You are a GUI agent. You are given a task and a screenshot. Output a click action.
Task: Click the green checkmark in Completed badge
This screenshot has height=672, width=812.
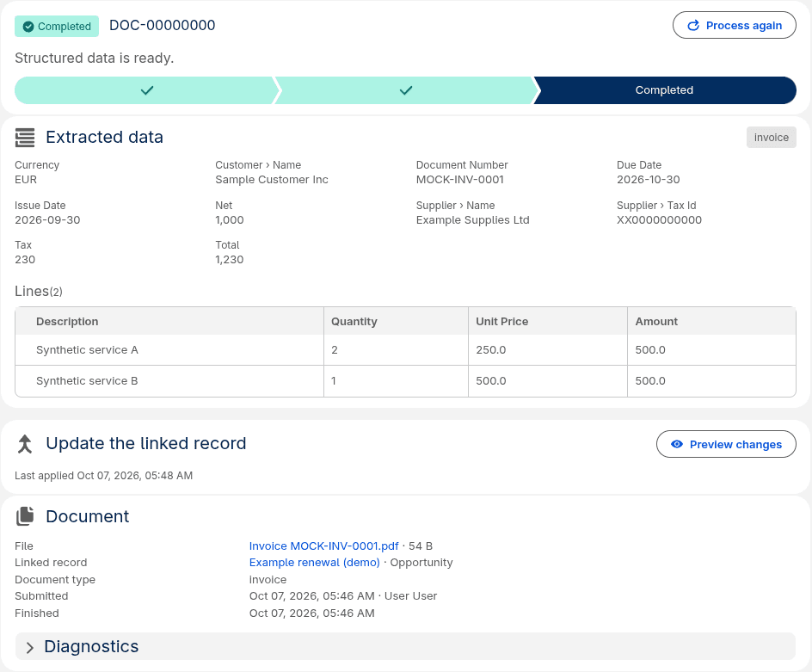coord(28,27)
